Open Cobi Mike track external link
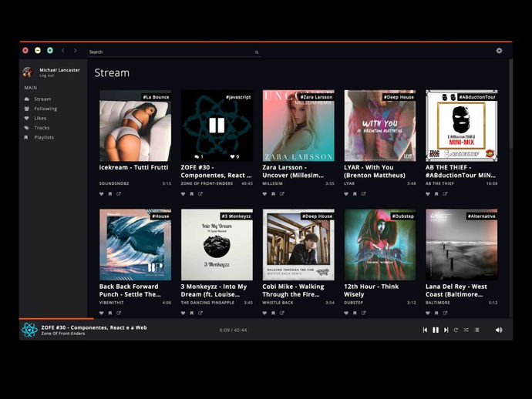Screen dimensions: 532x399 coord(282,313)
